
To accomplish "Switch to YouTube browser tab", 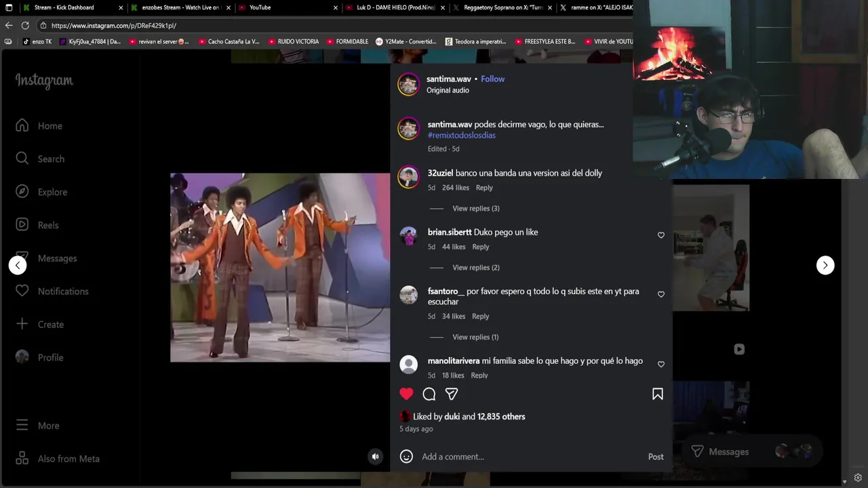I will (288, 7).
